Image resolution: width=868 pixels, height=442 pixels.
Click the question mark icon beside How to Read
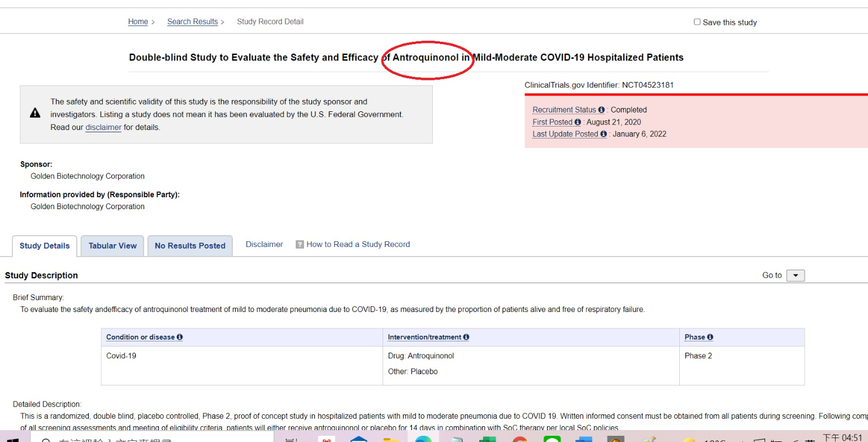(x=300, y=245)
